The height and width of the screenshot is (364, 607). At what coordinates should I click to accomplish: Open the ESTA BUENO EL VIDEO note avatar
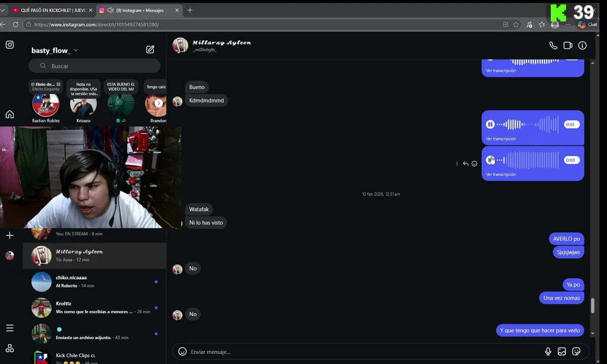click(121, 105)
